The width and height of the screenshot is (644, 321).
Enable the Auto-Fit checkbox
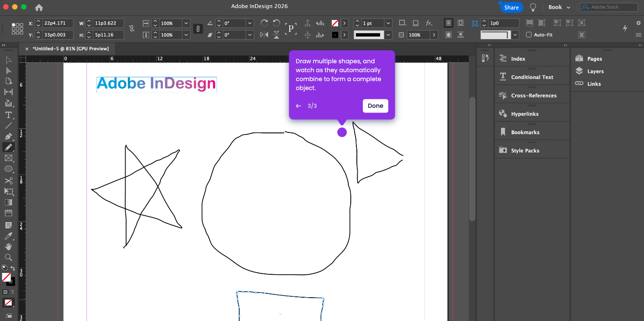[x=529, y=35]
